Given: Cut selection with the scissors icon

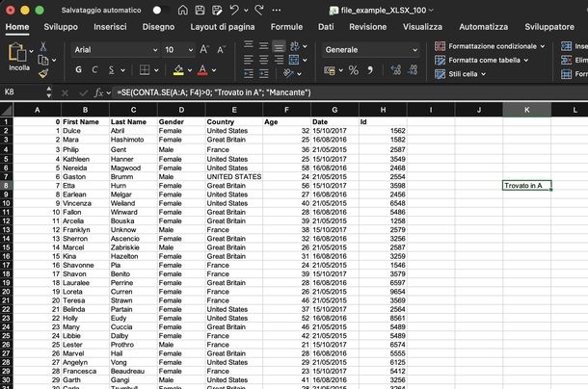Looking at the screenshot, I should [x=43, y=46].
